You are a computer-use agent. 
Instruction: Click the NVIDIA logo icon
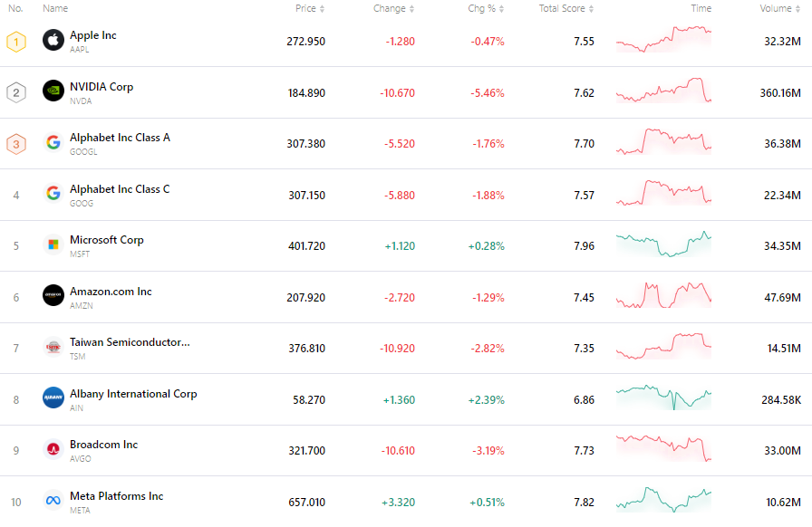[x=52, y=91]
